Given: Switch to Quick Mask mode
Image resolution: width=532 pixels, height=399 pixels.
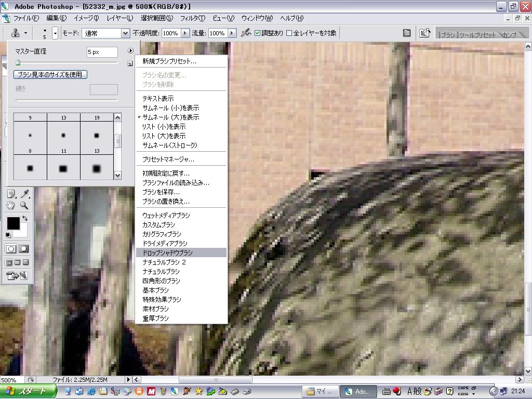Looking at the screenshot, I should [24, 249].
